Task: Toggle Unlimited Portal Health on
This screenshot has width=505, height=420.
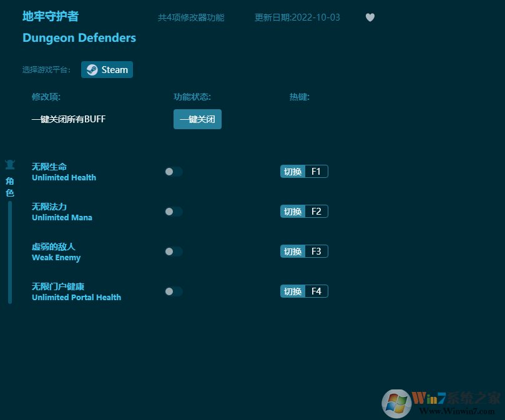Action: pos(173,291)
